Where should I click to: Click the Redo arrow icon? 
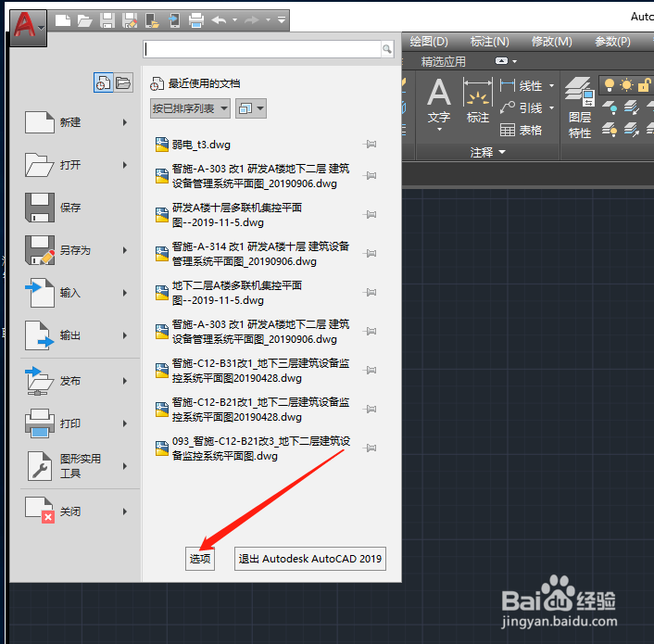[x=252, y=20]
